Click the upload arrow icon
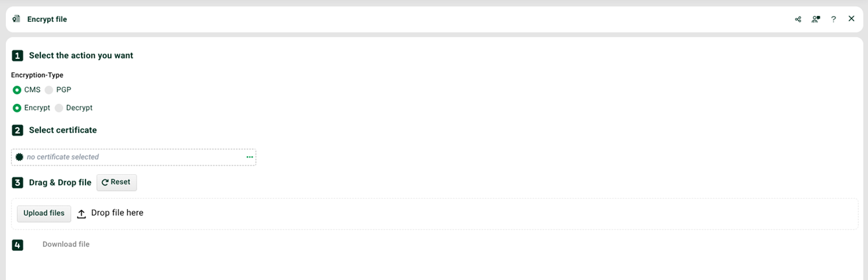The width and height of the screenshot is (868, 280). pos(82,214)
